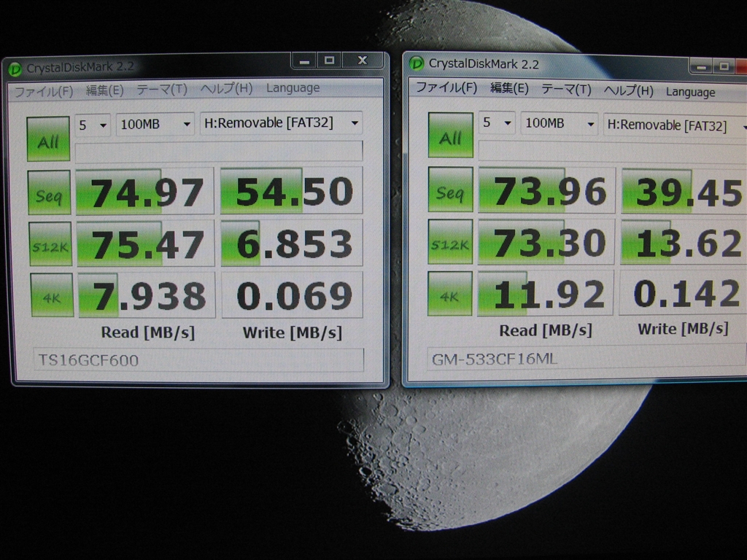Open H:Removable [FAT32] drive dropdown in right window
The height and width of the screenshot is (560, 747).
[x=675, y=125]
